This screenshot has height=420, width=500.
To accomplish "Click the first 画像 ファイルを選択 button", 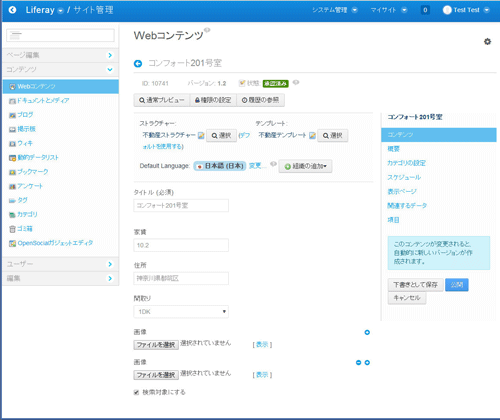I will (x=156, y=345).
